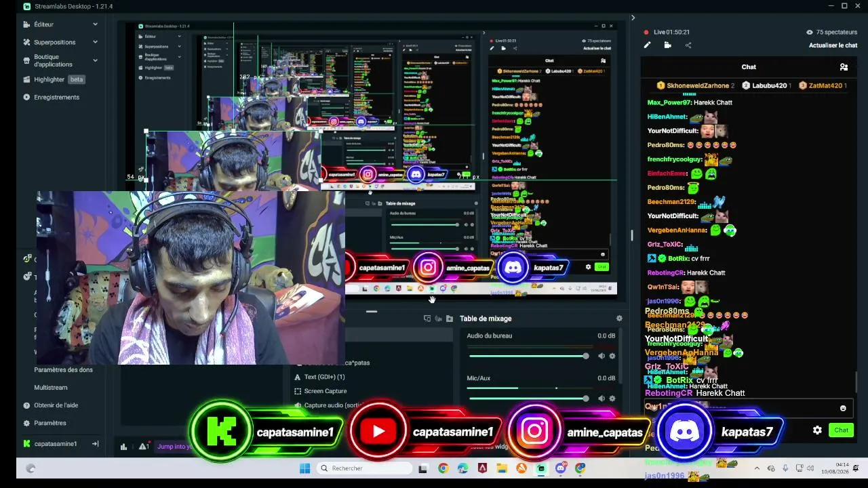This screenshot has width=868, height=488.
Task: Open Discord from the taskbar
Action: [561, 468]
